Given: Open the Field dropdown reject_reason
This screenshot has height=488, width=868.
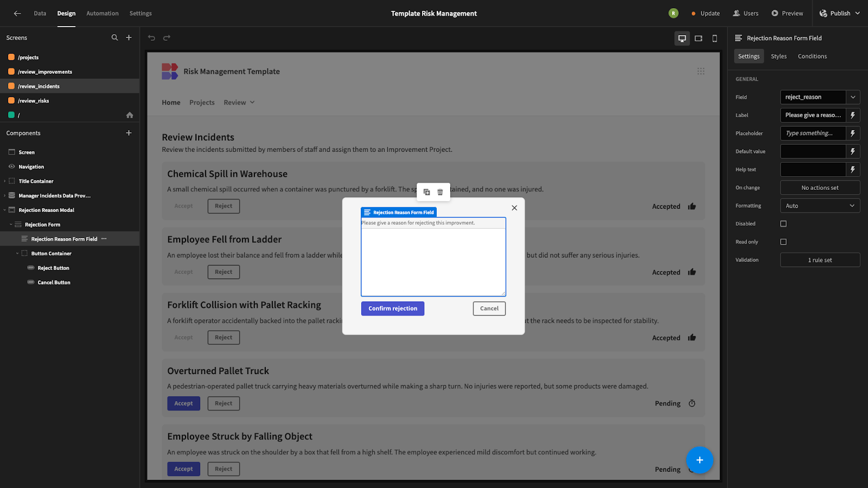Looking at the screenshot, I should (820, 97).
